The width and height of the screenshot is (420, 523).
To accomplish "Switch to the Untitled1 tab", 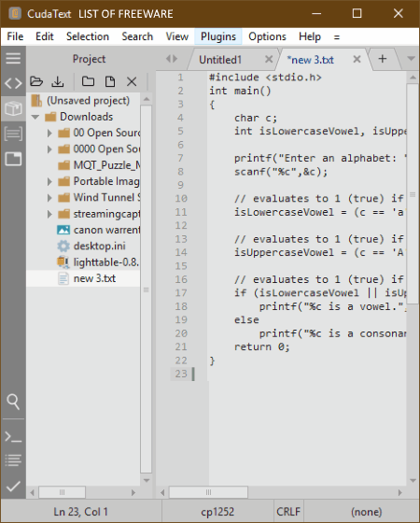I will (x=220, y=60).
